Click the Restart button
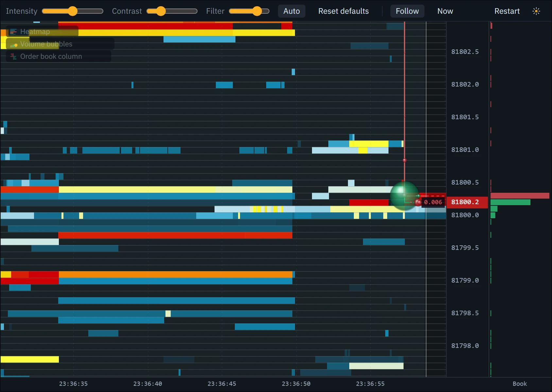 [507, 11]
